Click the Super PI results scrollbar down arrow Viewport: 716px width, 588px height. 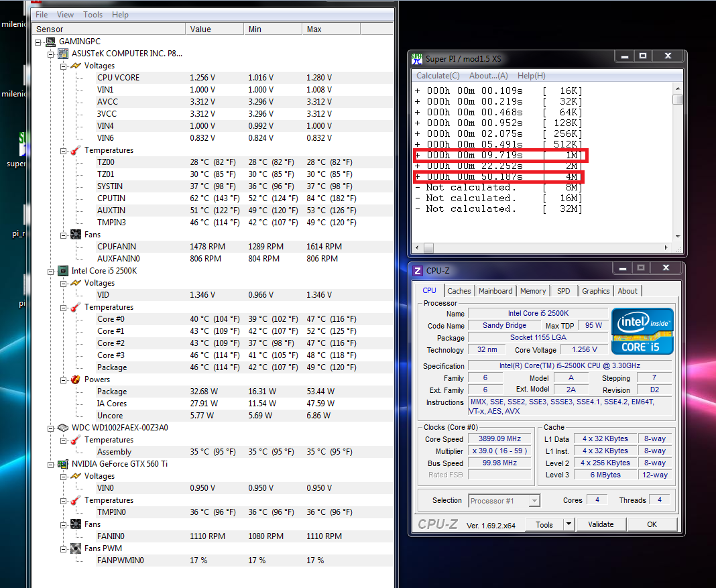678,237
